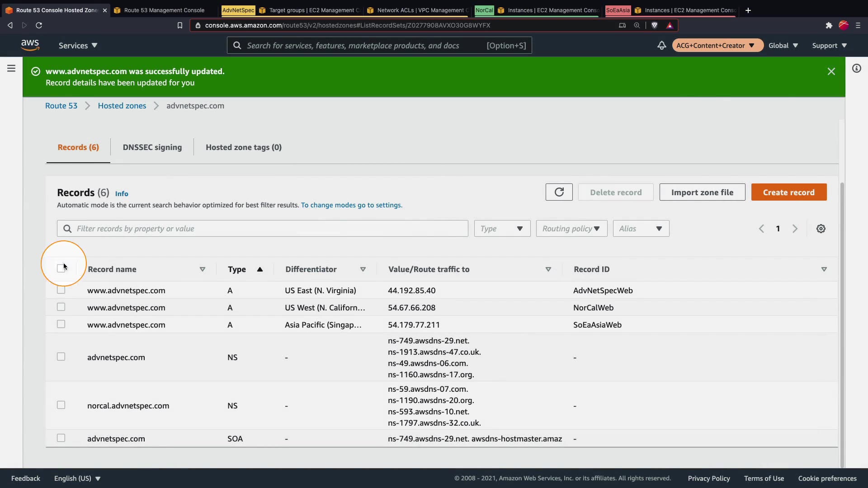Check the select-all records checkbox

tap(61, 269)
